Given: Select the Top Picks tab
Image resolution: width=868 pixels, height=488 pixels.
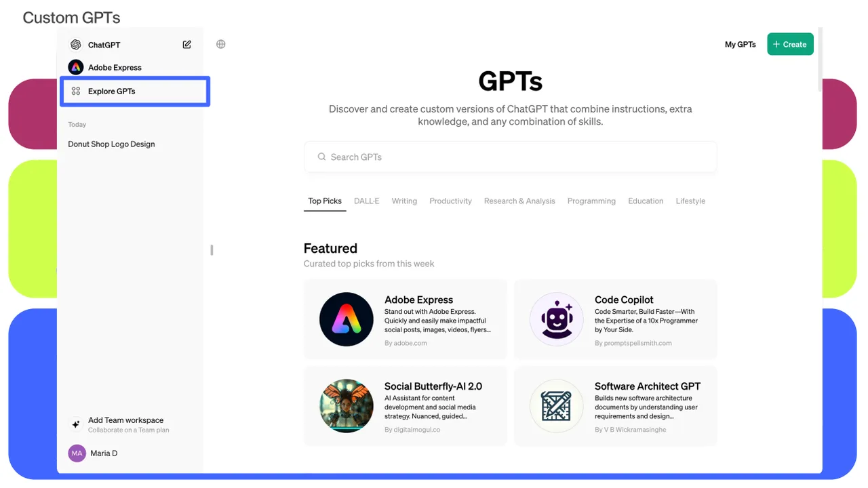Looking at the screenshot, I should click(325, 201).
